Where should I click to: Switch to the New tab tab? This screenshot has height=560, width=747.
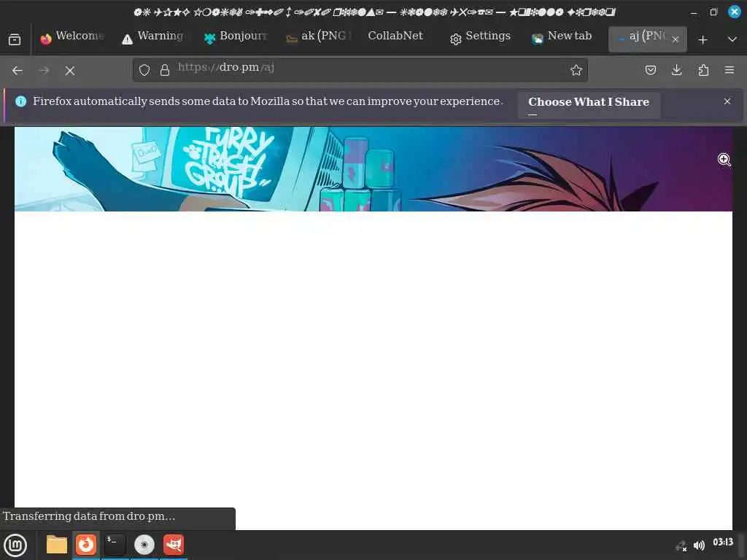562,39
